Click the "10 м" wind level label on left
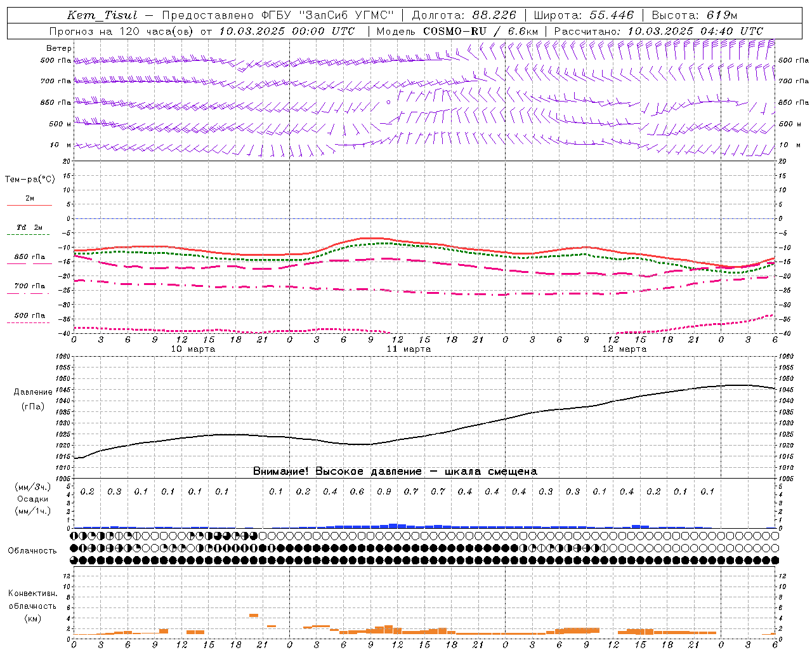812x650 pixels. coord(61,145)
